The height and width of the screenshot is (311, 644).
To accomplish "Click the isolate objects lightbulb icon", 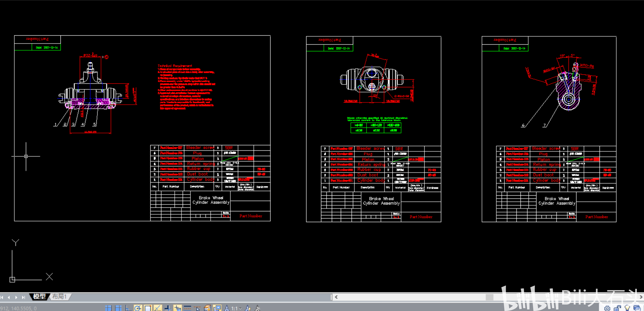I will click(627, 308).
